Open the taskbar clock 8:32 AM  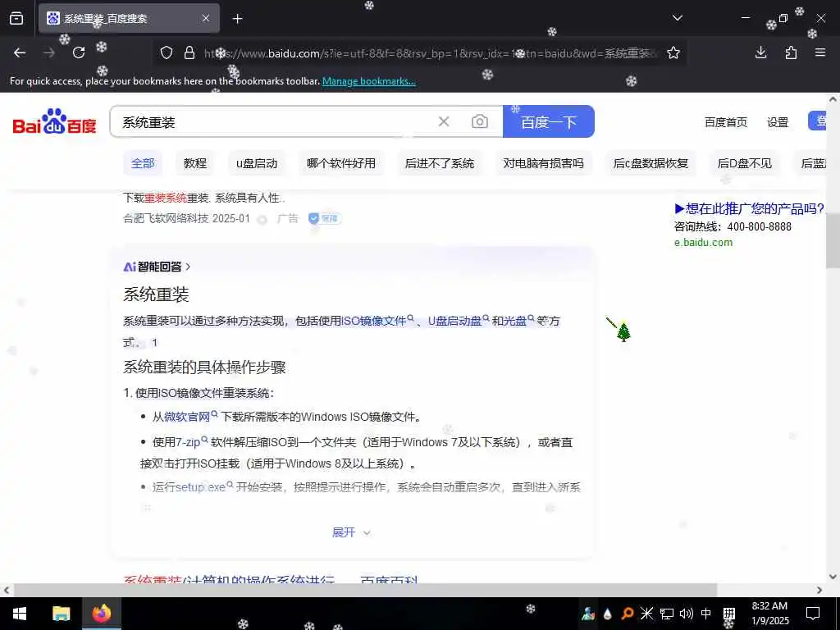pos(769,614)
